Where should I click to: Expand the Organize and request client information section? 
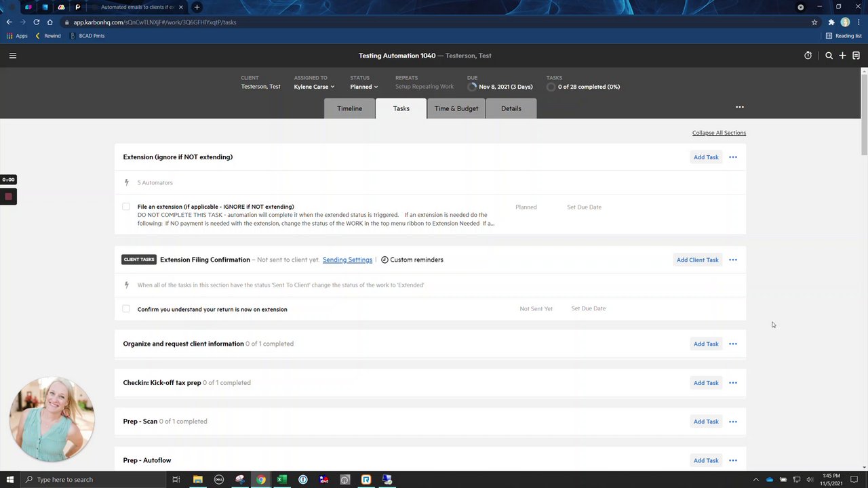183,344
